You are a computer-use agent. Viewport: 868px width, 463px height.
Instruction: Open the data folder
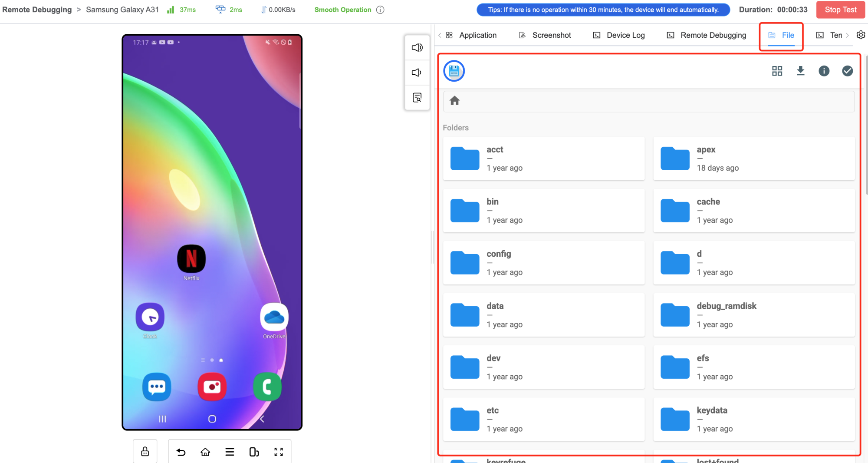544,315
